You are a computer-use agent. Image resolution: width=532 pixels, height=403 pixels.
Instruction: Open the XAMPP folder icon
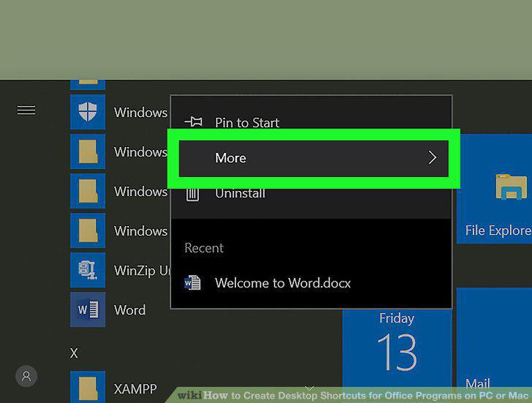tap(88, 387)
